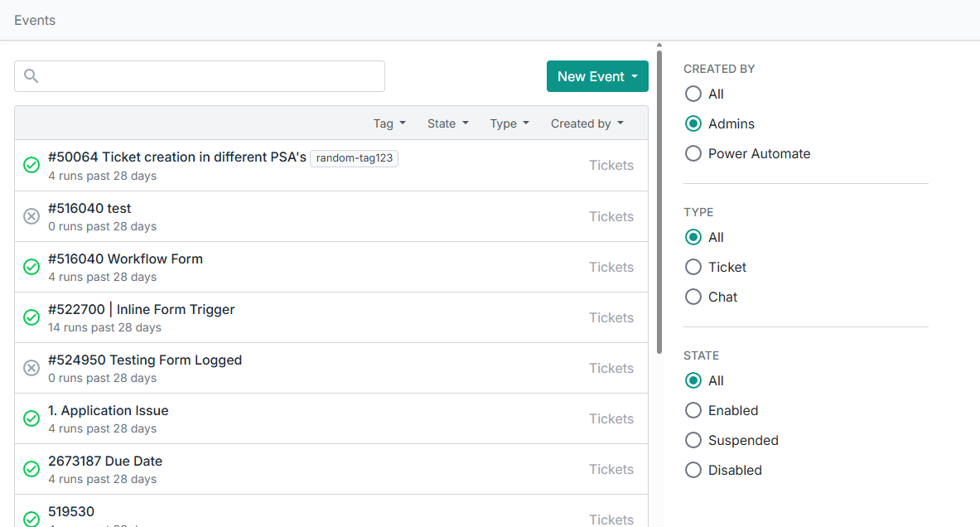
Task: Click status icon for 1. Application Issue
Action: click(x=31, y=418)
